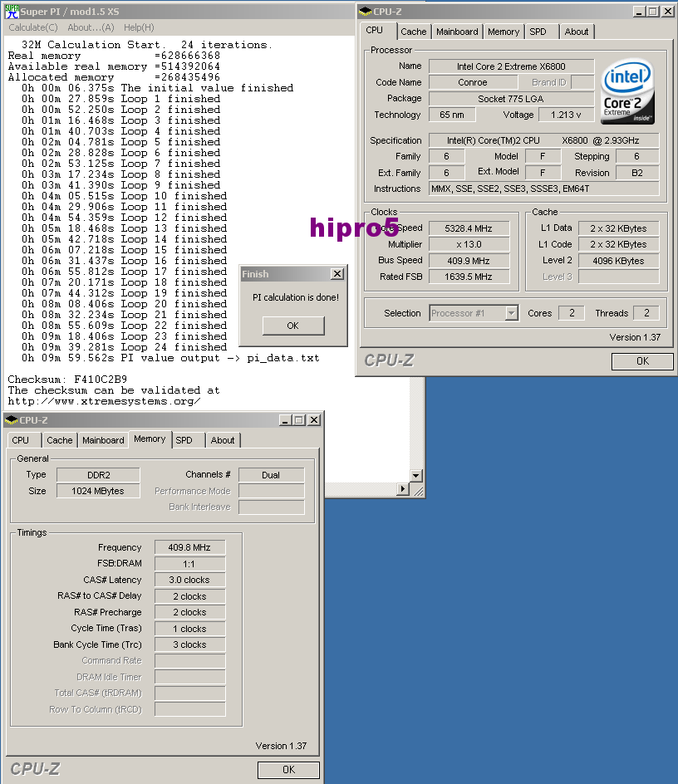Open the About...(A) menu in Super PI
This screenshot has width=678, height=784.
click(x=91, y=27)
